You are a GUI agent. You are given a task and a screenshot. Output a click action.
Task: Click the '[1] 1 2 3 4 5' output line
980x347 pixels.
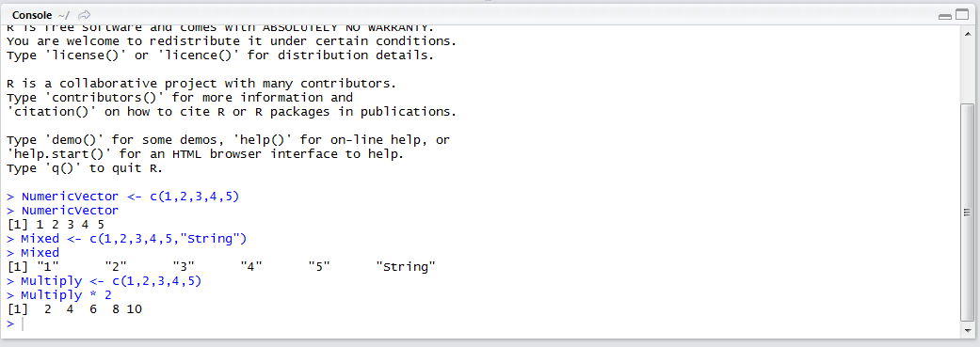click(x=55, y=225)
